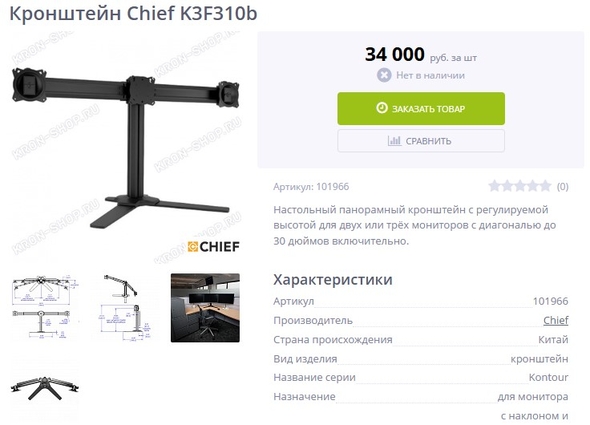Image resolution: width=590 pixels, height=425 pixels.
Task: Click the out-of-stock X circle icon
Action: tap(384, 75)
